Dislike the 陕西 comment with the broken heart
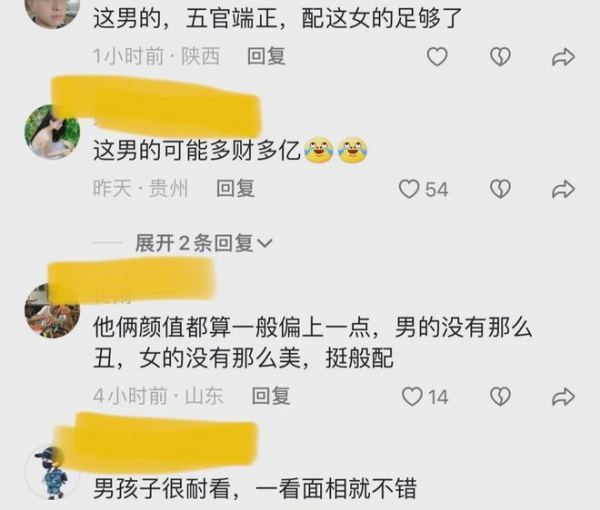This screenshot has width=600, height=510. (500, 57)
